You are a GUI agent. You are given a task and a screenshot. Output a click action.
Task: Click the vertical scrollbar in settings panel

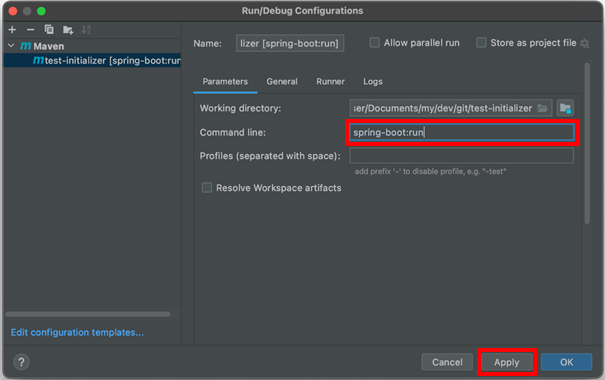coord(587,144)
